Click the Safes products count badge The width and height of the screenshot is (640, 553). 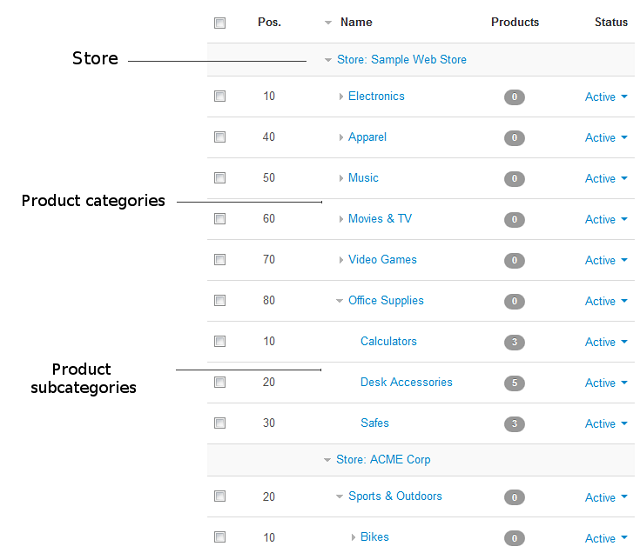tap(514, 424)
